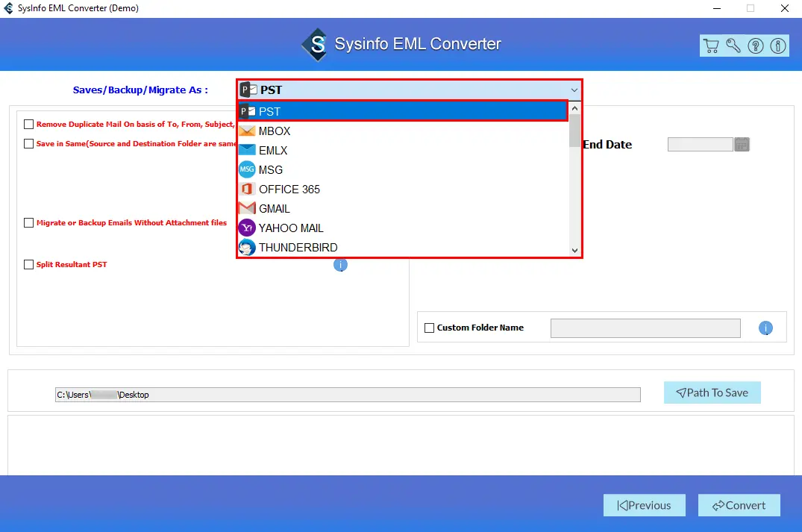802x532 pixels.
Task: Collapse the Saves/Backup/Migrate As dropdown arrow
Action: [x=574, y=90]
